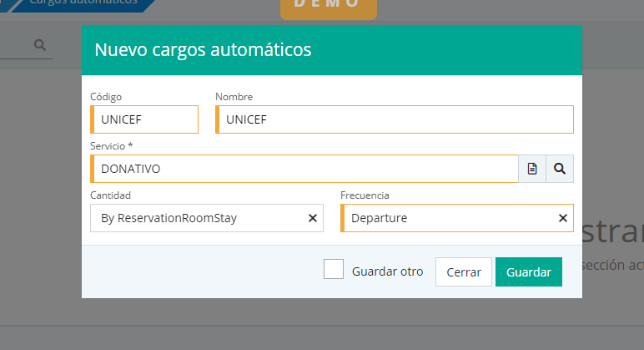Save with the Guardar button
Image resolution: width=644 pixels, height=350 pixels.
point(528,271)
